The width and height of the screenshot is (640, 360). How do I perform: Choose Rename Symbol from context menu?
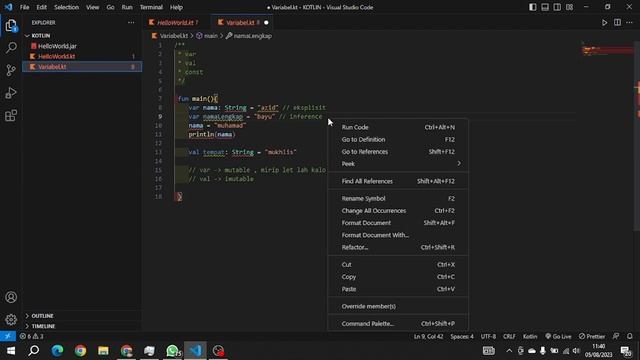[x=398, y=198]
